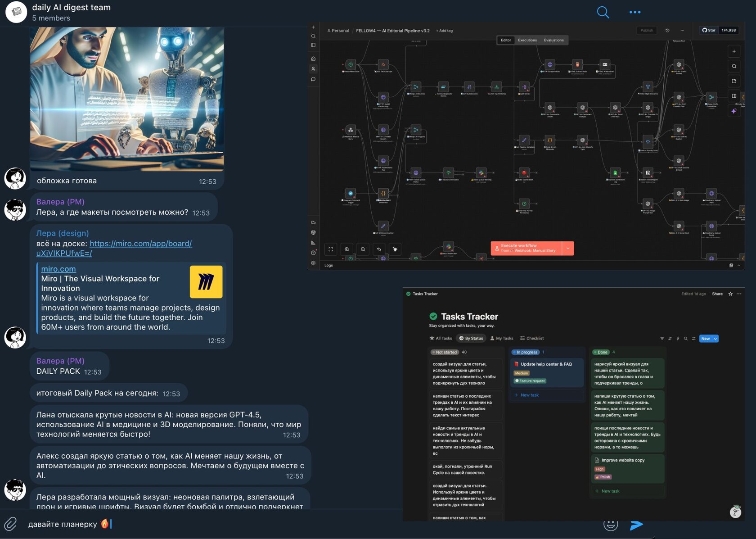Screen dimensions: 756x539
Task: Select the By Status view tab
Action: pos(471,338)
